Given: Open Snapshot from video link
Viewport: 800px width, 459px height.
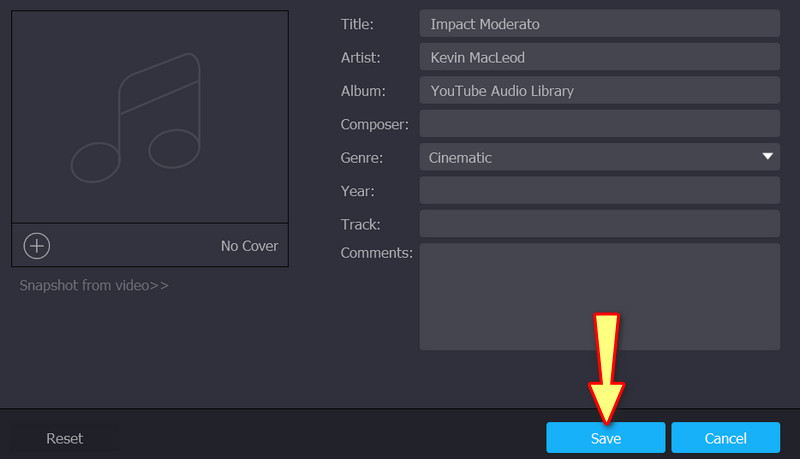Looking at the screenshot, I should [94, 285].
